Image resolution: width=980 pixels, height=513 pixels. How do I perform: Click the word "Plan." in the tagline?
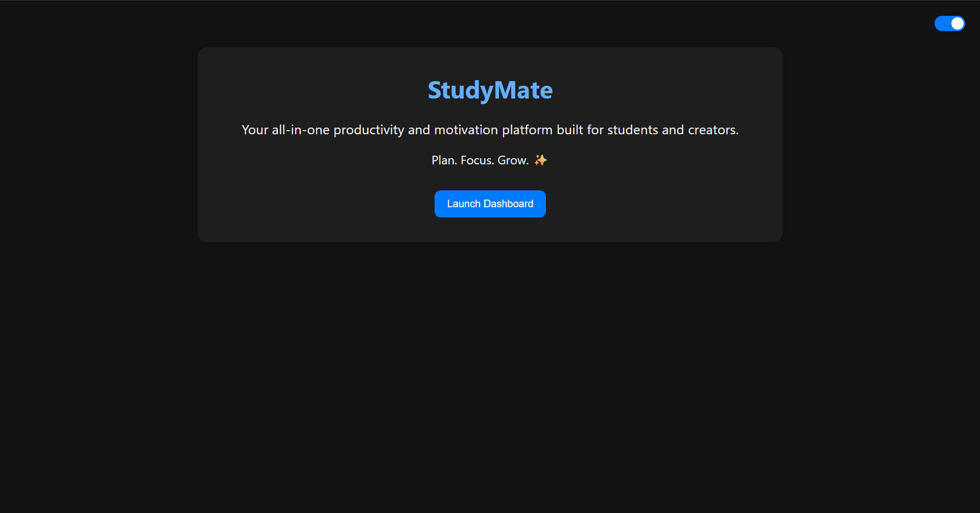(x=444, y=160)
